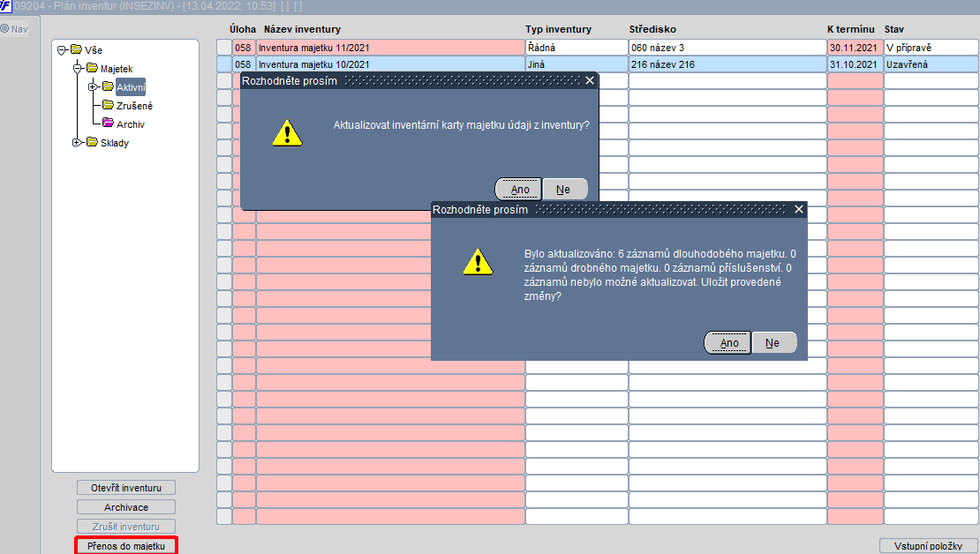Close the front Rozhodněte prosím dialog
Image resolution: width=980 pixels, height=554 pixels.
point(799,209)
